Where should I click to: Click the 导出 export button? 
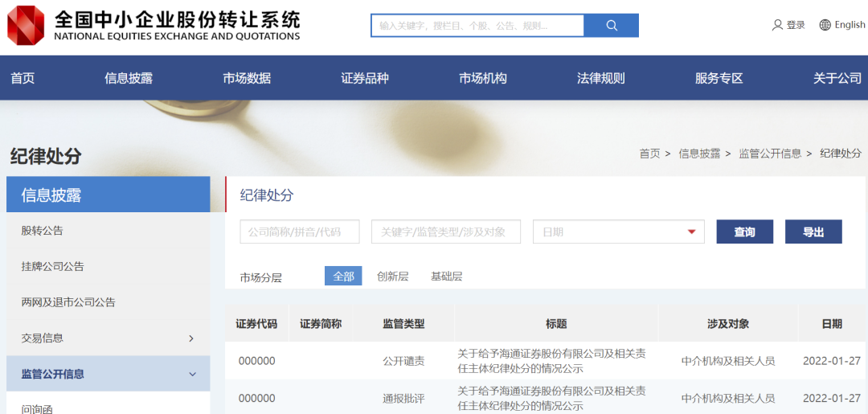click(813, 232)
